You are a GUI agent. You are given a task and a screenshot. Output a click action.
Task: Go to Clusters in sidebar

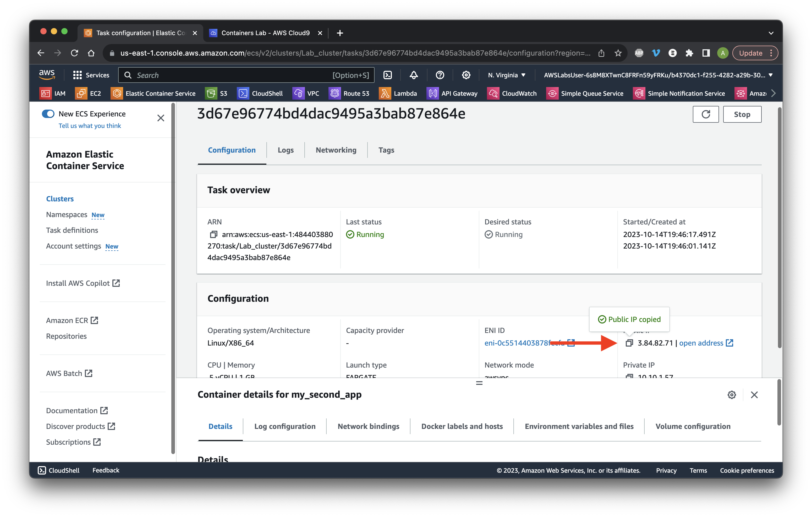click(x=60, y=199)
